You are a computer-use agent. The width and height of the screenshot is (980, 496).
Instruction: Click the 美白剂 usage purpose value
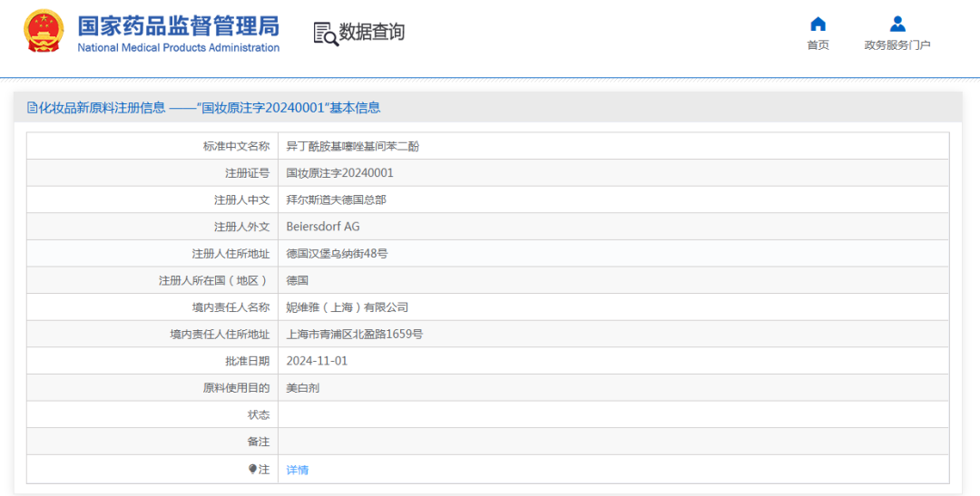(x=302, y=388)
